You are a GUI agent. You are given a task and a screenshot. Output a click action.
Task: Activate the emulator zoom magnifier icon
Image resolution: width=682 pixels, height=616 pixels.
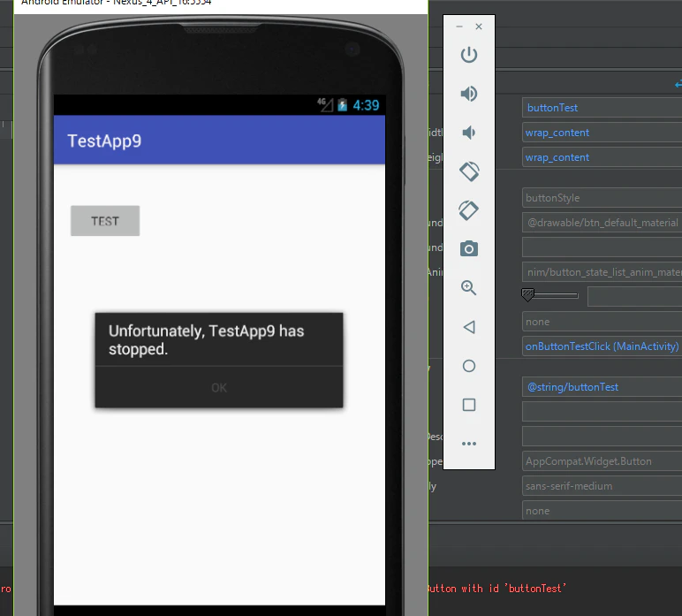coord(468,287)
